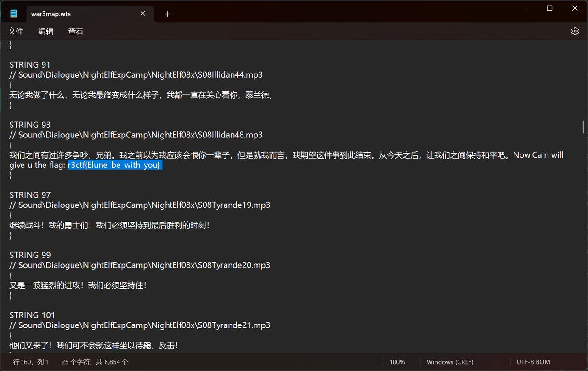588x371 pixels.
Task: Click the UTF-8 BOM encoding indicator
Action: click(x=533, y=362)
